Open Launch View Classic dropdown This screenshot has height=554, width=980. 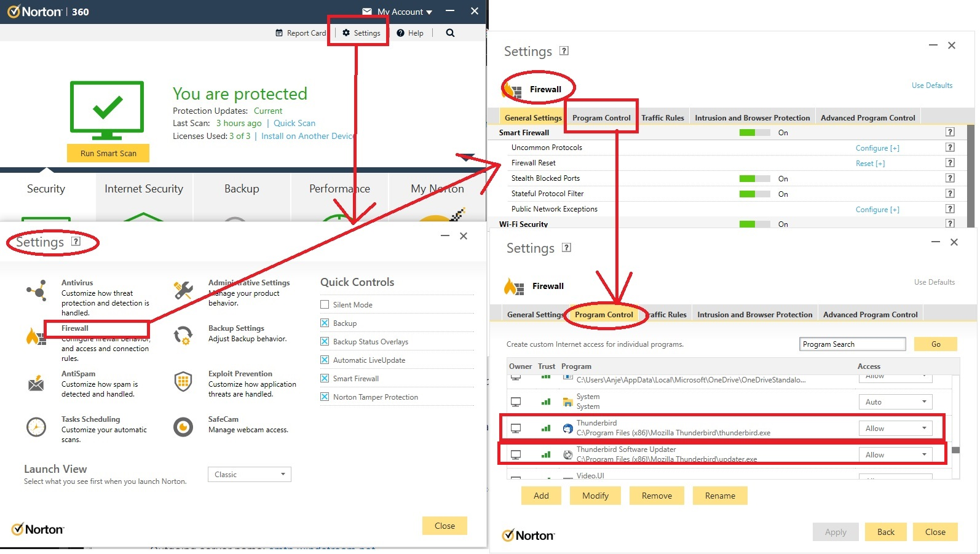point(249,475)
